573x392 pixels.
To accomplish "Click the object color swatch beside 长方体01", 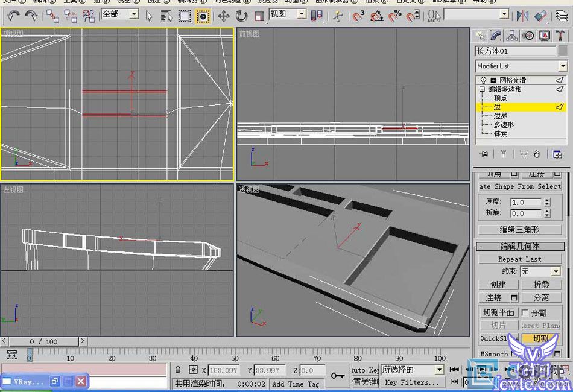I will click(x=563, y=51).
